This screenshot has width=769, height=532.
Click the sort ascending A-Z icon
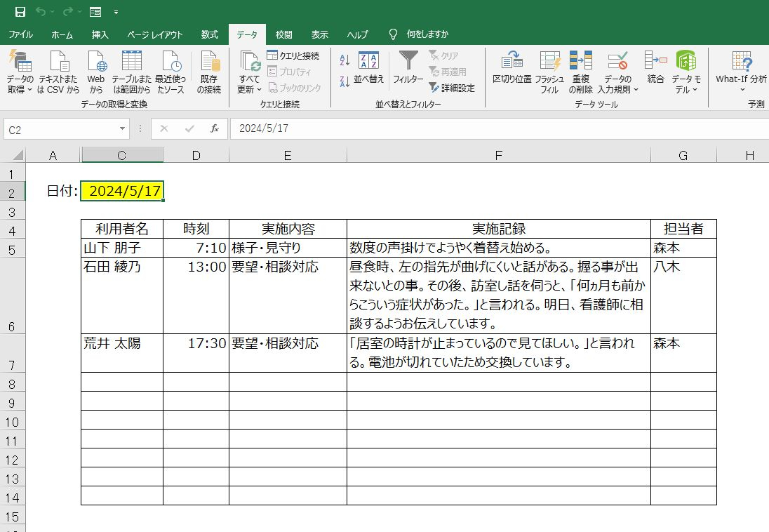(344, 61)
